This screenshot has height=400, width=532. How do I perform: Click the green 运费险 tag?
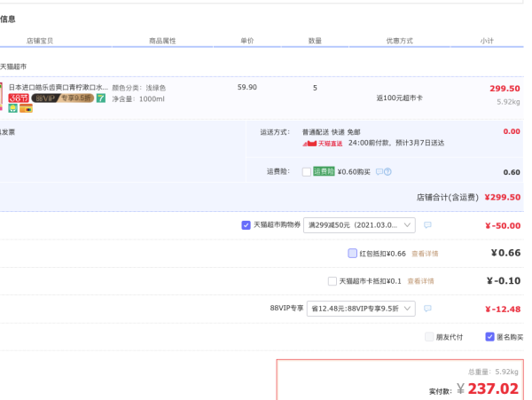pyautogui.click(x=324, y=171)
